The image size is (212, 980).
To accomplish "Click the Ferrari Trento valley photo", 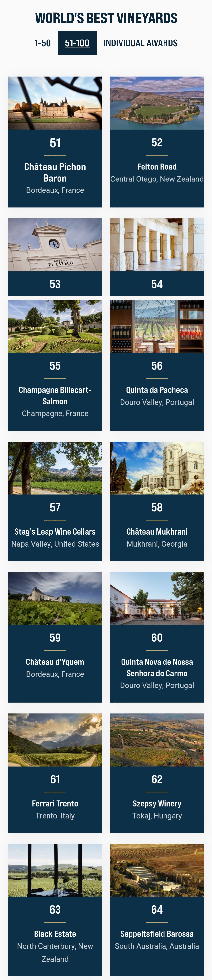I will [55, 740].
